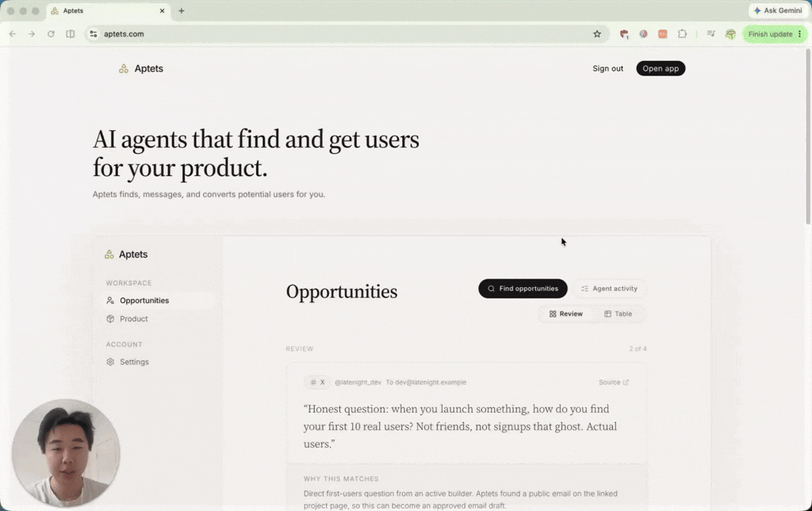Click the quoted Honest question post text
Image resolution: width=812 pixels, height=511 pixels.
pos(460,427)
